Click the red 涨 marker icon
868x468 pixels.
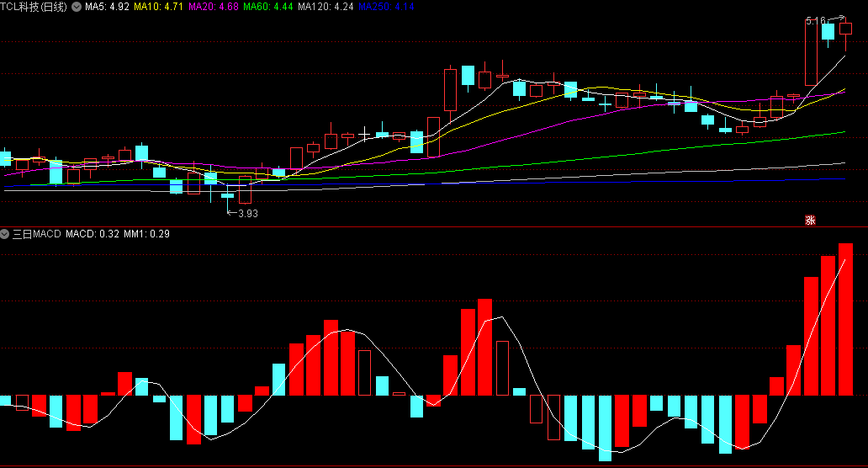[x=810, y=221]
